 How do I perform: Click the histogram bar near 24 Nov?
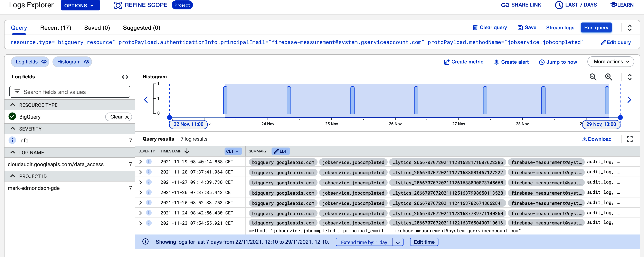pyautogui.click(x=289, y=100)
